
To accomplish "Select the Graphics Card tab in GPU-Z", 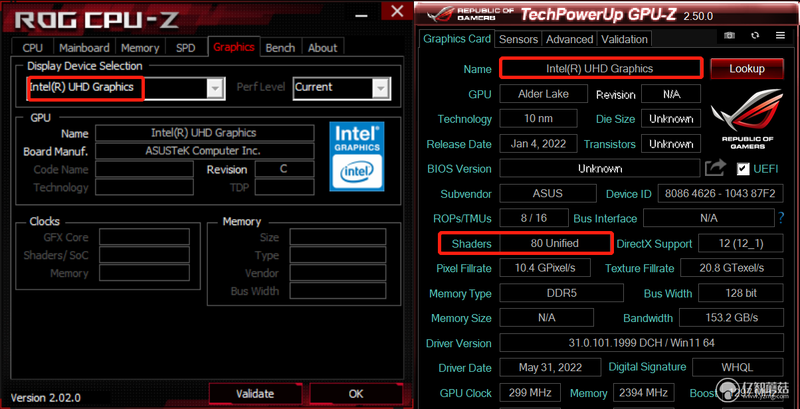I will click(x=457, y=39).
